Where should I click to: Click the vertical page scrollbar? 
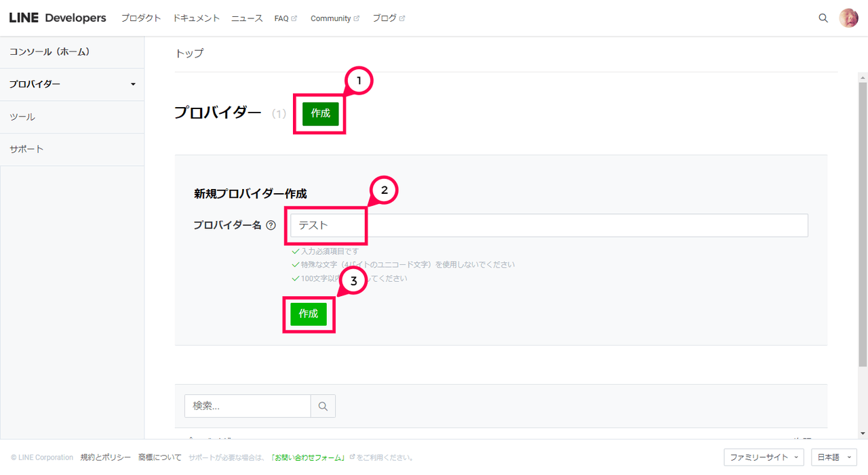coord(863,224)
